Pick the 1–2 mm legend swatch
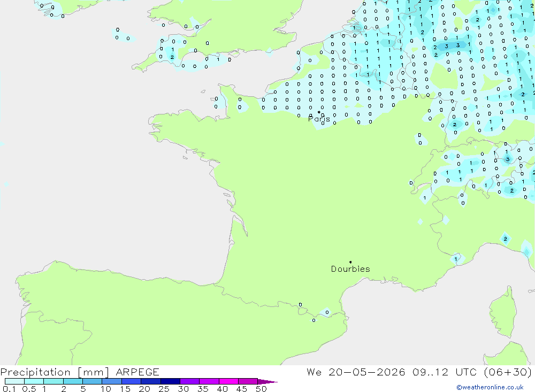535x392 pixels. 53,381
